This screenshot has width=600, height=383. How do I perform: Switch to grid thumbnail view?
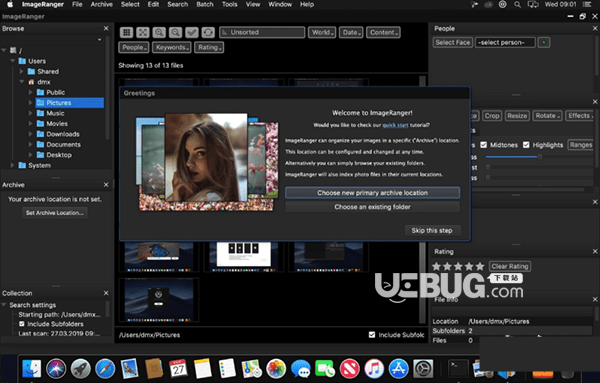click(126, 33)
